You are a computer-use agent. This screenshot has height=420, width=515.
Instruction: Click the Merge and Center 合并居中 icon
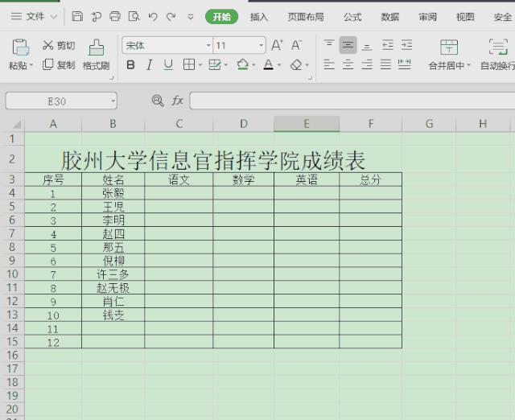[x=449, y=47]
